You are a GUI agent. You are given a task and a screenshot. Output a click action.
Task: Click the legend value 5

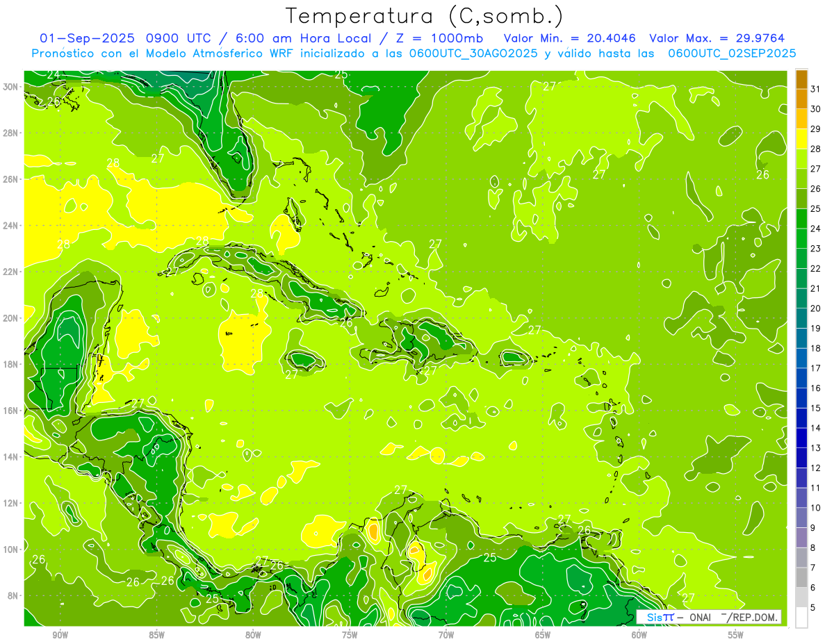click(x=813, y=607)
